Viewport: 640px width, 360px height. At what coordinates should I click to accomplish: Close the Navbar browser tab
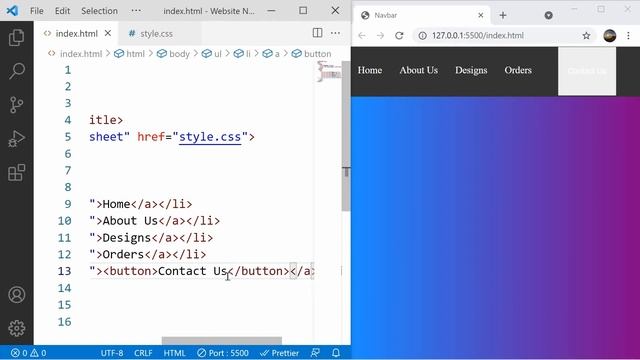(480, 15)
